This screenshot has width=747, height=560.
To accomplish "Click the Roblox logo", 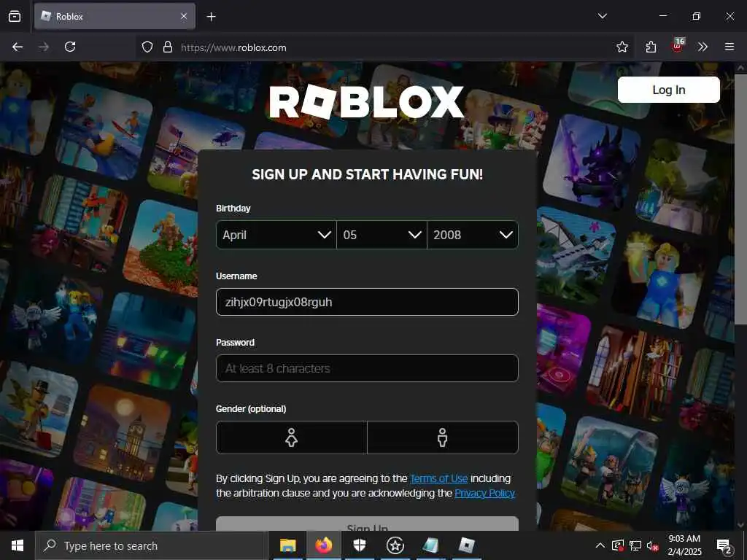I will [x=366, y=102].
